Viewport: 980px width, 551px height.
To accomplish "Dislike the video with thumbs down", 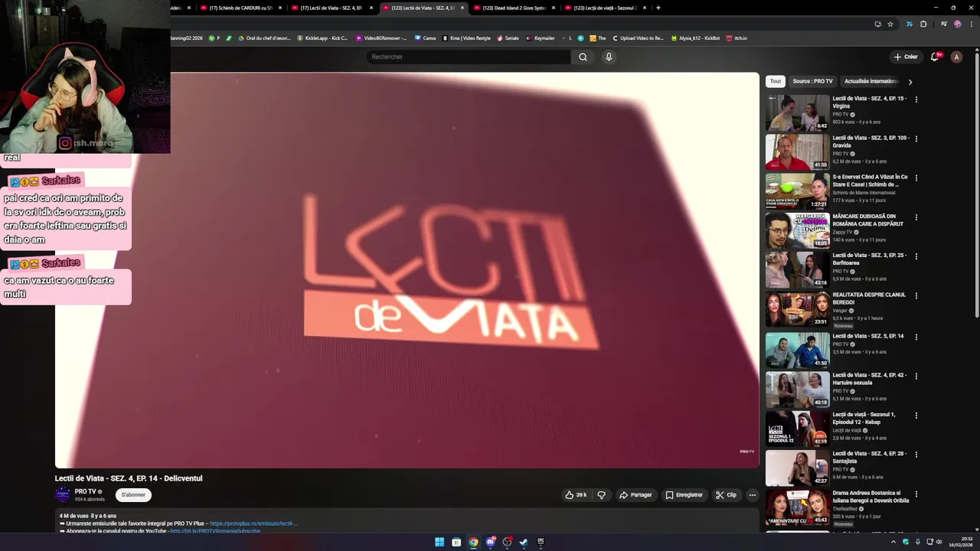I will [x=601, y=495].
